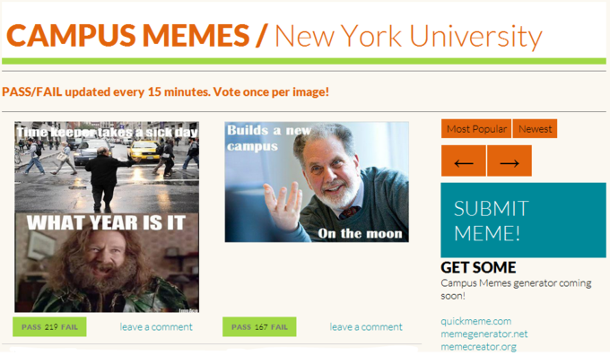Vote PASS on the time keeper meme
This screenshot has width=610, height=364.
31,327
